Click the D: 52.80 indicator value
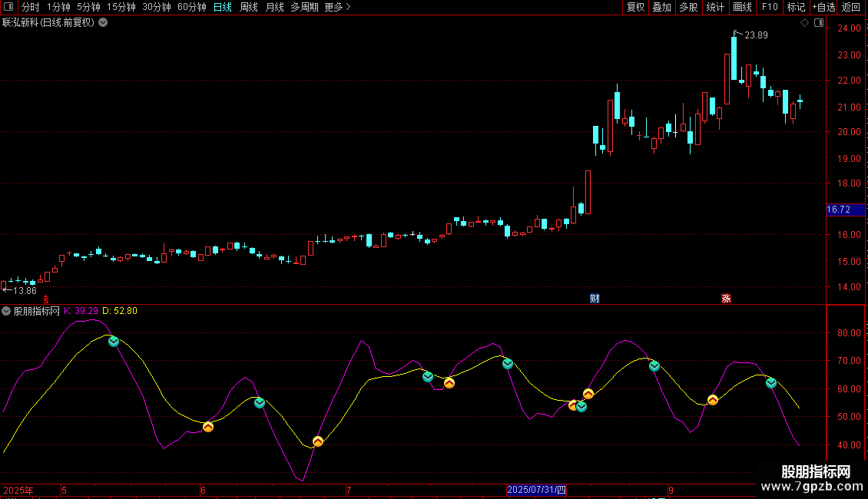Image resolution: width=868 pixels, height=499 pixels. point(120,311)
